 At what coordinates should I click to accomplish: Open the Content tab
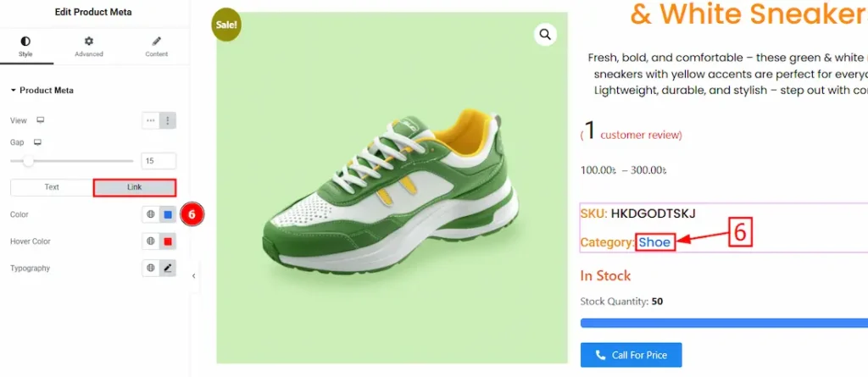coord(156,46)
